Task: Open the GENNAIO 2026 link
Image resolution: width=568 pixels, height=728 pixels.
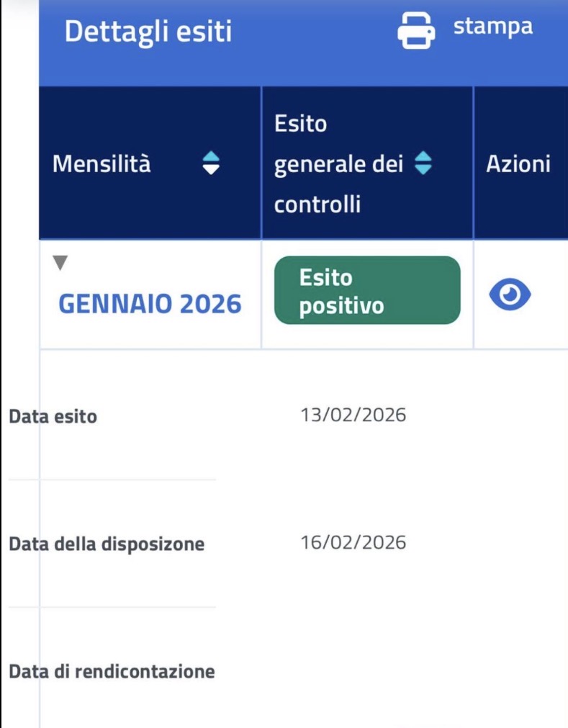Action: (150, 305)
